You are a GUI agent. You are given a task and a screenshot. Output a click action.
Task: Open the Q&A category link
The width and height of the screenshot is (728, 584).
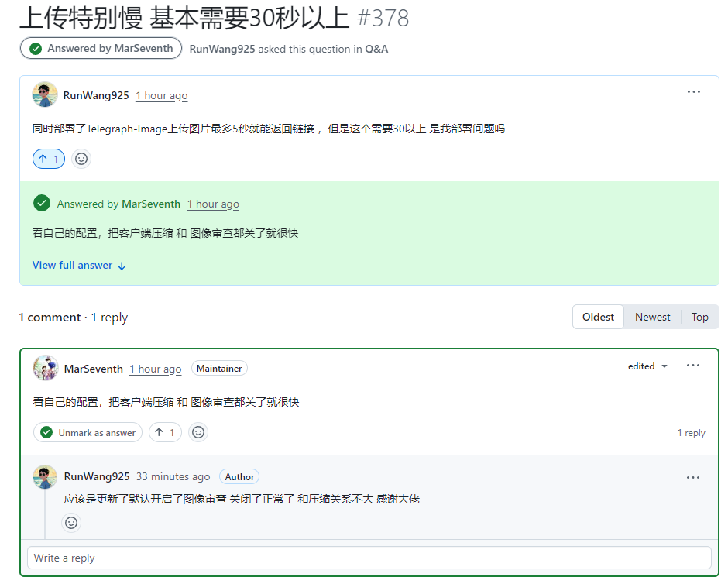tap(376, 49)
